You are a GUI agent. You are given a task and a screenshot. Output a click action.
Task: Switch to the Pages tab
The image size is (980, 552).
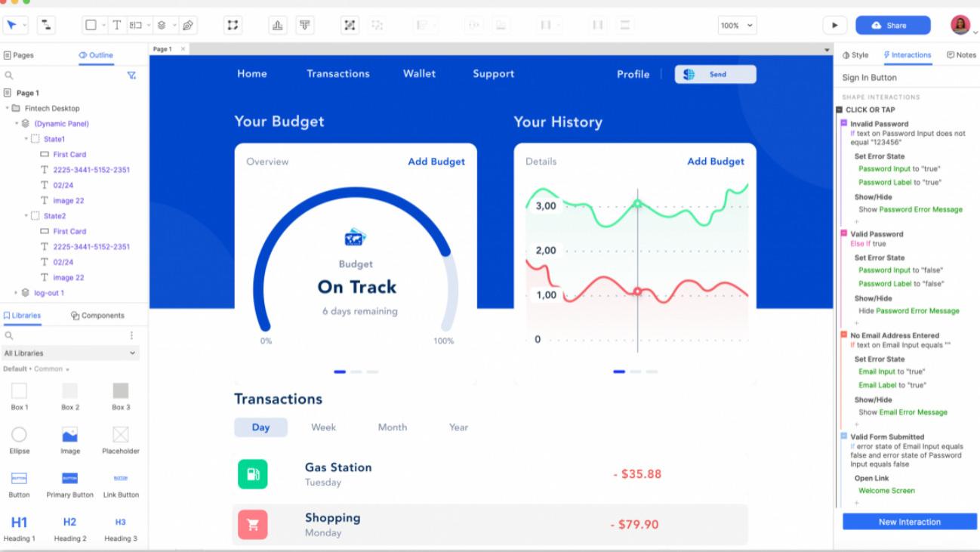coord(19,55)
